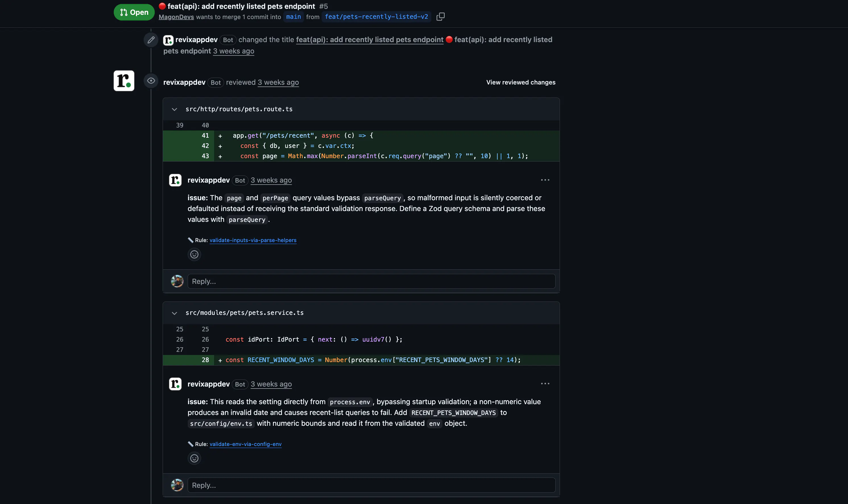Select the main base branch label
The image size is (848, 504).
(x=293, y=17)
